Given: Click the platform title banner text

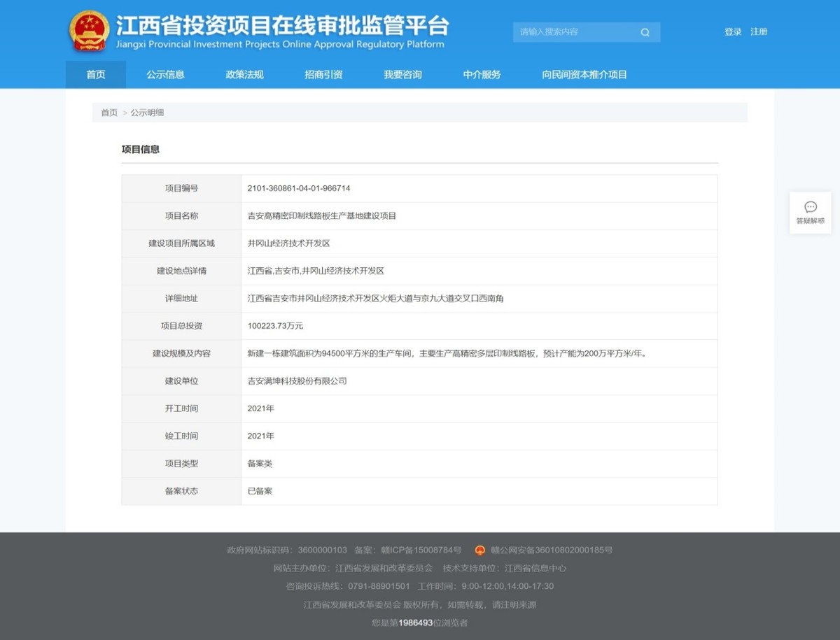Looking at the screenshot, I should click(280, 28).
